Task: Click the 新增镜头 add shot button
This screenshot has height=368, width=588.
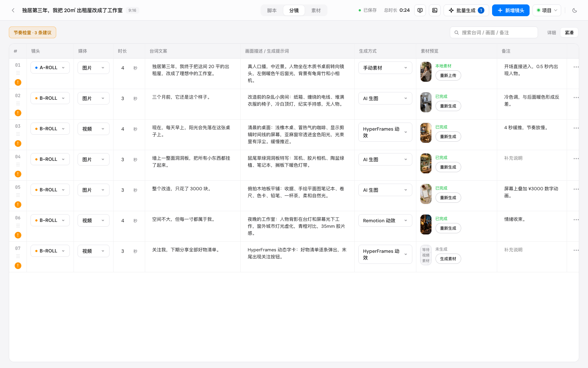Action: click(x=511, y=10)
